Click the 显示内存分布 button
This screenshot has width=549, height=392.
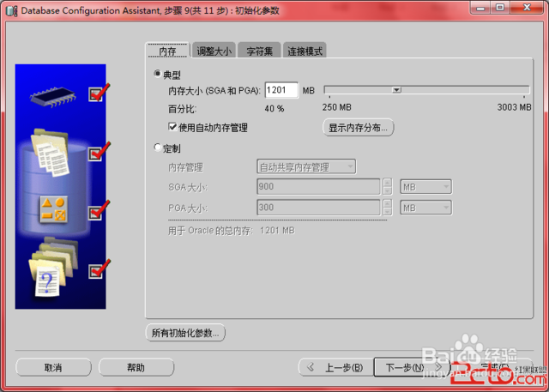click(358, 128)
